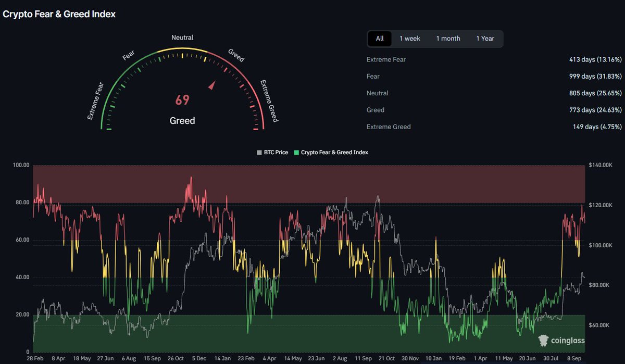This screenshot has height=364, width=625.
Task: Click the Extreme Fear label on the gauge arc
Action: pyautogui.click(x=95, y=101)
